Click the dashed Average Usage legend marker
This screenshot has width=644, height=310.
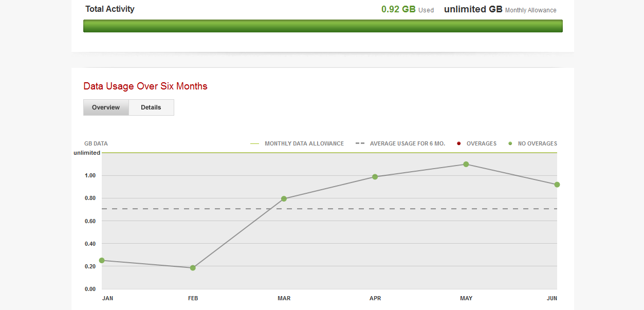click(360, 143)
